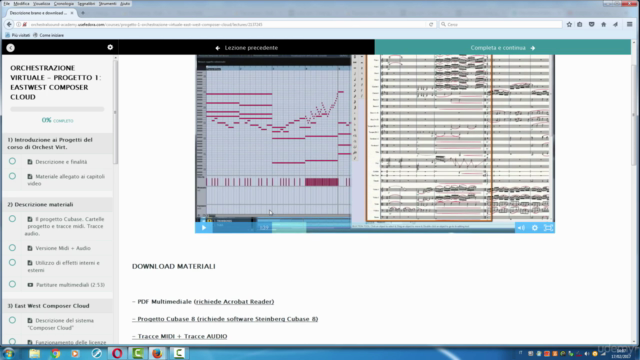
Task: Open 'richiede Acrobat Reader' link
Action: click(234, 302)
